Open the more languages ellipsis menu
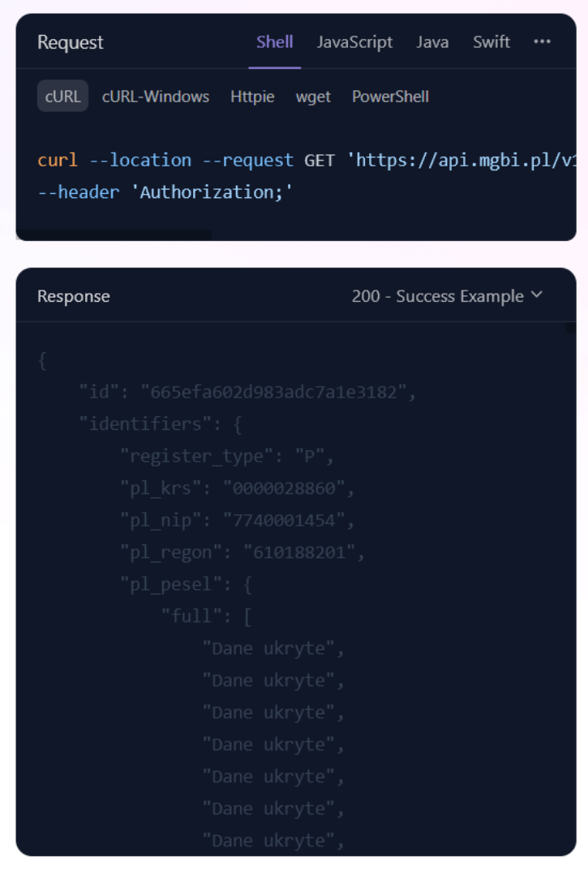This screenshot has height=873, width=588. [x=542, y=41]
